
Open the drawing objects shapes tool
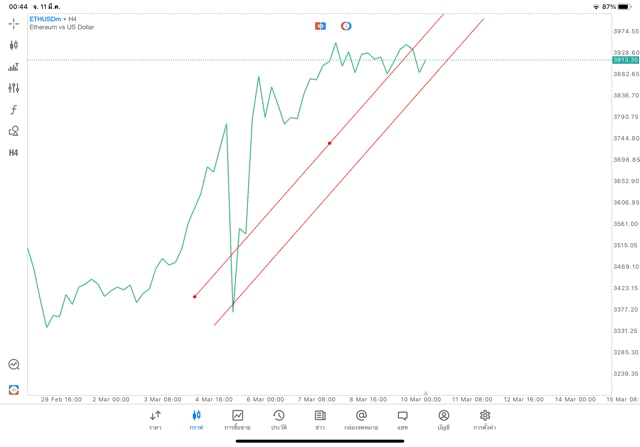[x=14, y=131]
